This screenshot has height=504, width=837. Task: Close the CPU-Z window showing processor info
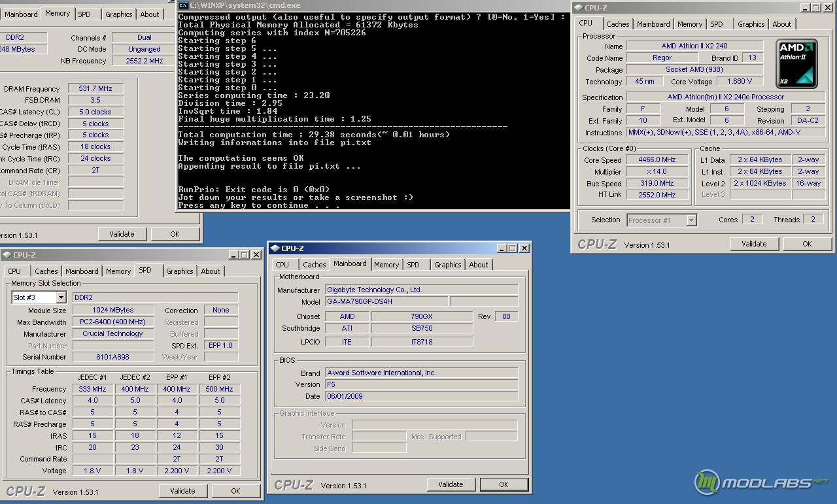pyautogui.click(x=827, y=8)
